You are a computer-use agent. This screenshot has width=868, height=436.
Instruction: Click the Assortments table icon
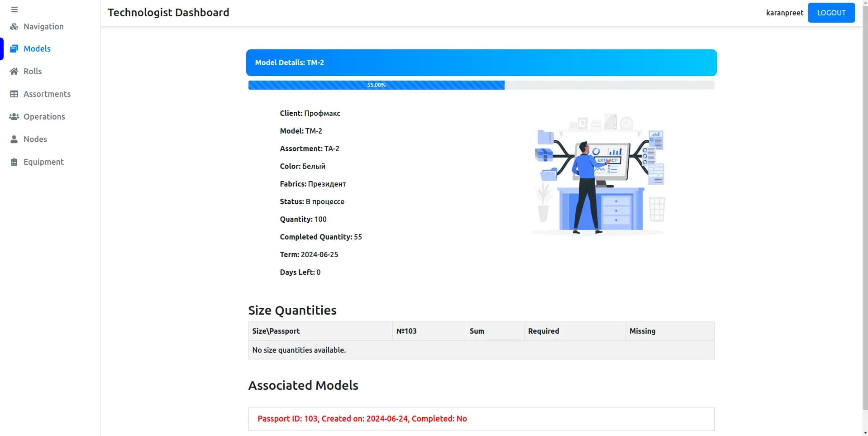pyautogui.click(x=14, y=94)
